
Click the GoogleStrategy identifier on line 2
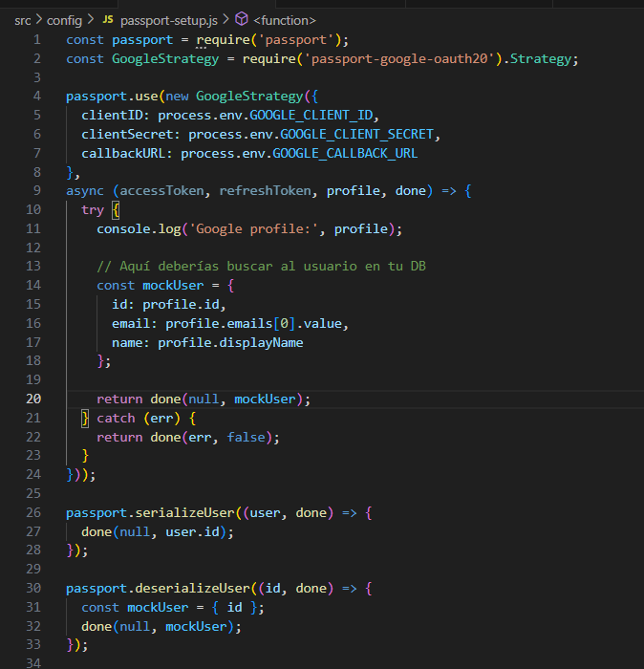point(165,59)
